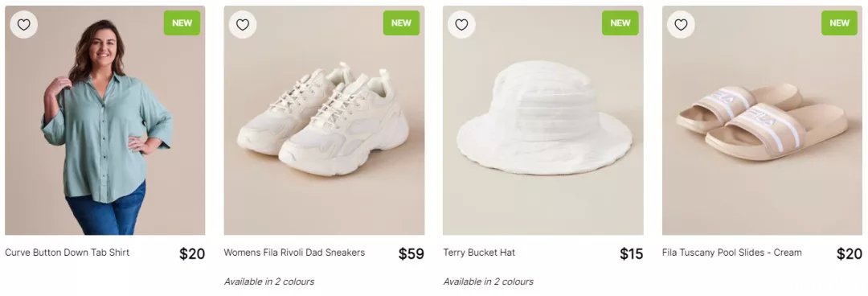The height and width of the screenshot is (296, 868).
Task: Click NEW badge on green shirt product
Action: [182, 23]
